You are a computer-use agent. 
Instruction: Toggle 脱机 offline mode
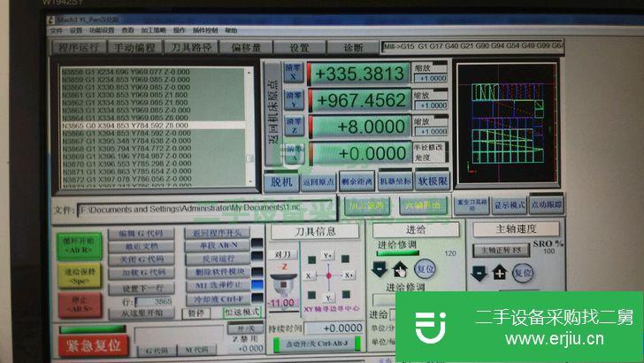(281, 181)
